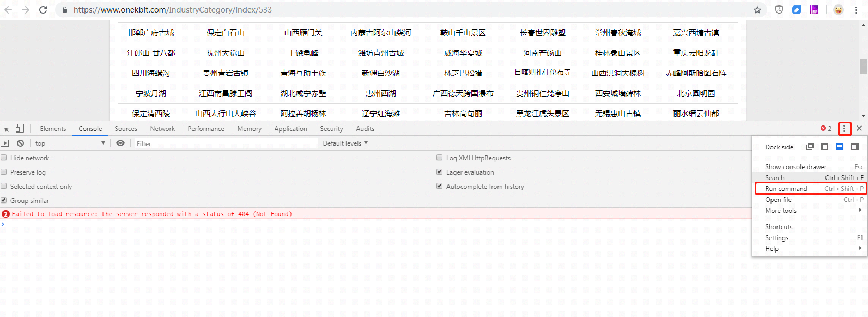Reload the page using refresh icon
This screenshot has width=868, height=317.
(x=43, y=10)
